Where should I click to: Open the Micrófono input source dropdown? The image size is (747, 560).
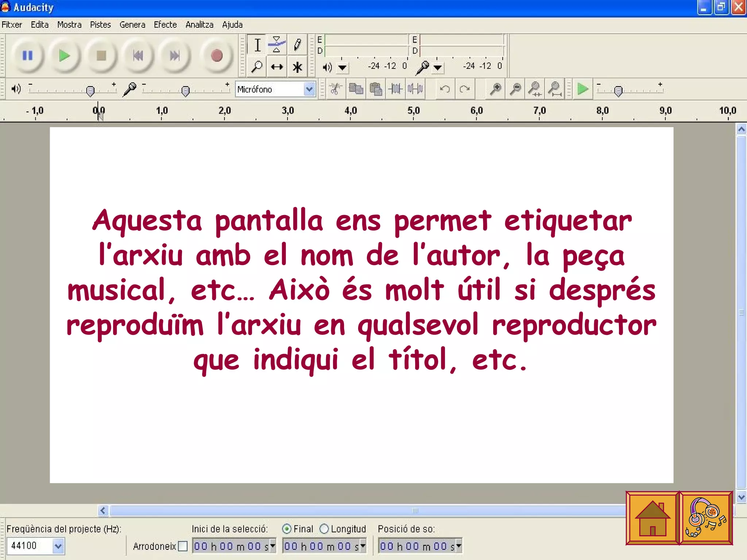click(x=309, y=89)
